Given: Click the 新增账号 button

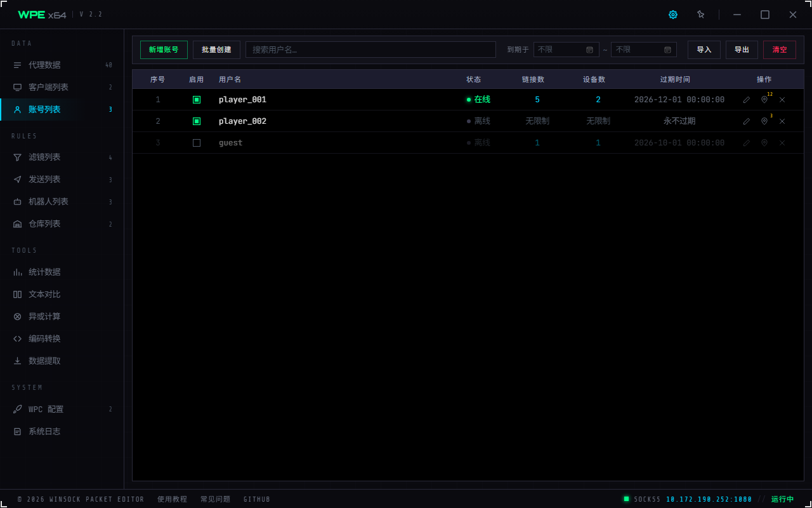Looking at the screenshot, I should pyautogui.click(x=164, y=50).
